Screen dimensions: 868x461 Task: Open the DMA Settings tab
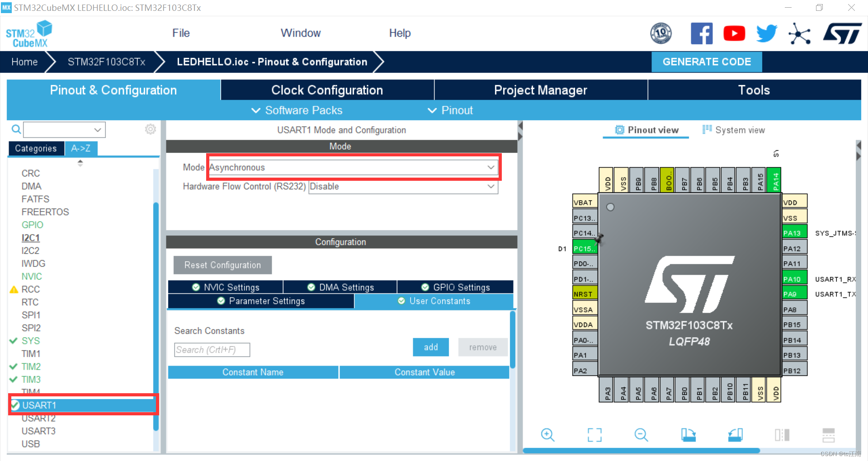coord(340,287)
